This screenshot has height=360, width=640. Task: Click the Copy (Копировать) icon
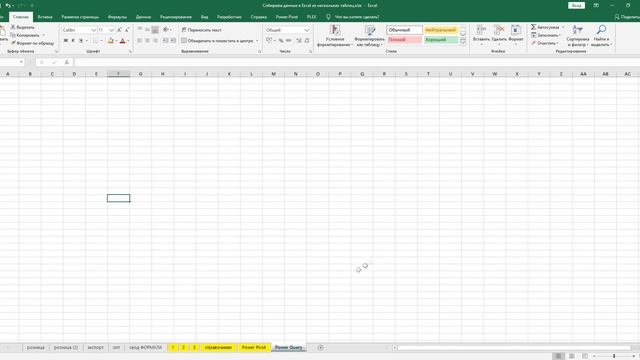tap(13, 35)
